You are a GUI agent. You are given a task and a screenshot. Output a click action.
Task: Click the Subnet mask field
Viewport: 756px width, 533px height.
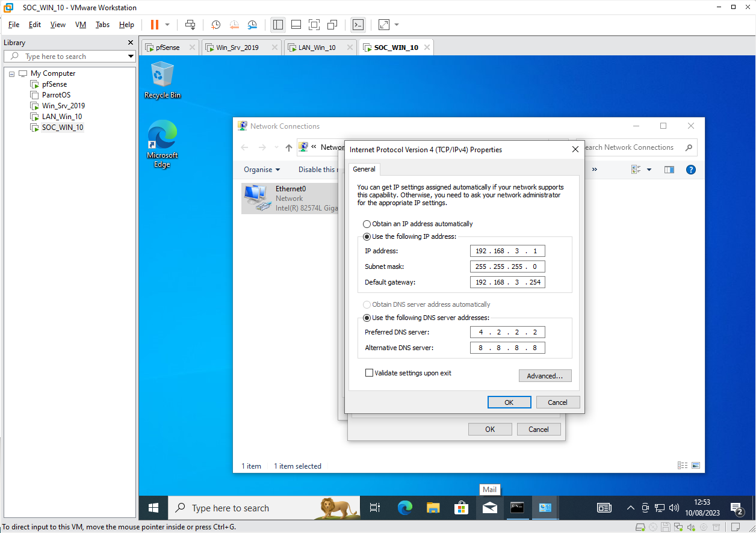point(507,266)
